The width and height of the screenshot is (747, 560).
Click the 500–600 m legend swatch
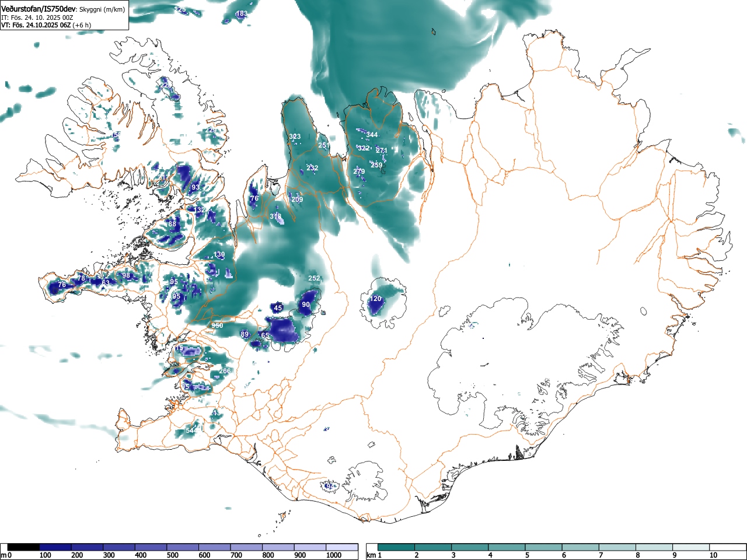pos(183,547)
